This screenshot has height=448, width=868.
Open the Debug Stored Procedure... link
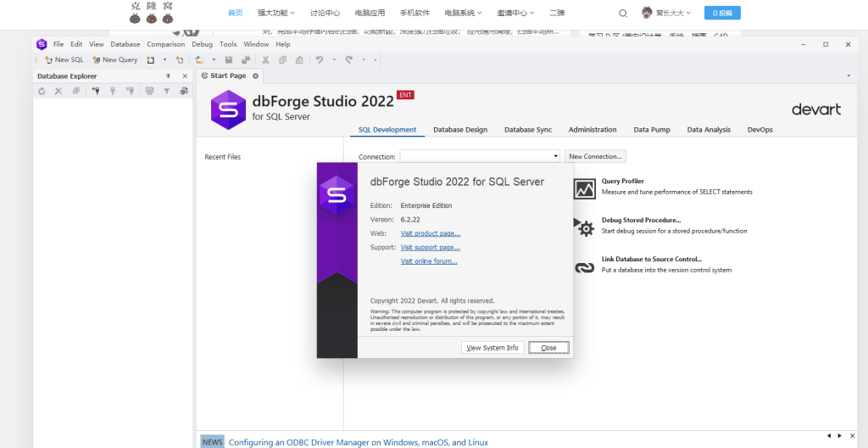tap(641, 220)
